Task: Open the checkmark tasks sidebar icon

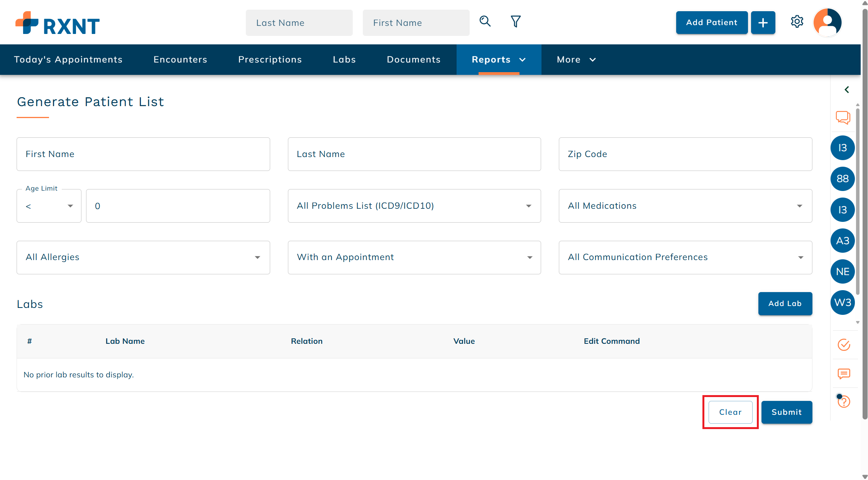Action: [x=844, y=345]
